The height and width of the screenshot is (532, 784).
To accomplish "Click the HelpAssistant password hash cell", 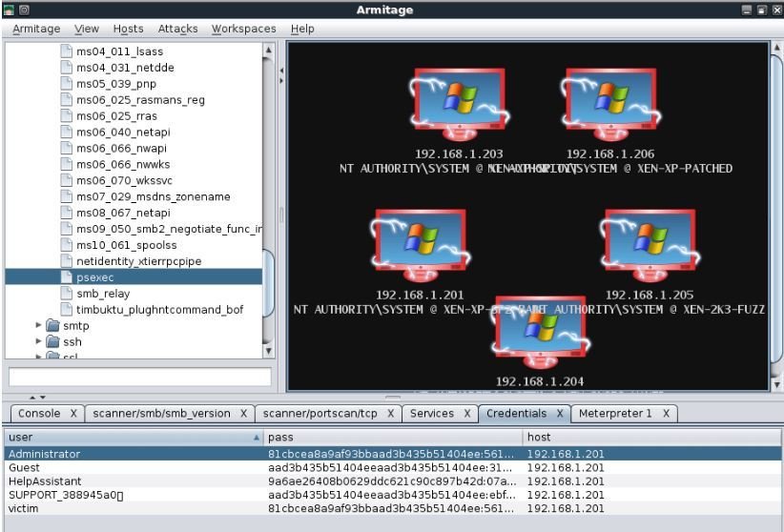I will 392,481.
